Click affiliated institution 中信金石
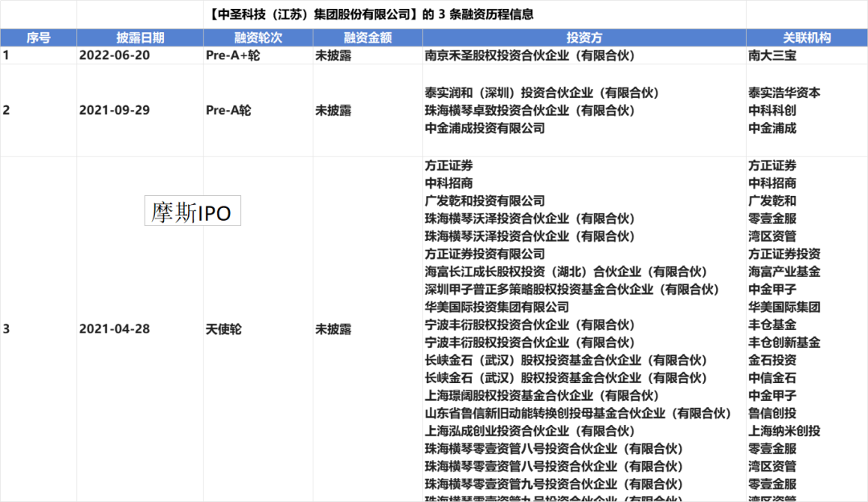The width and height of the screenshot is (868, 502). point(772,378)
